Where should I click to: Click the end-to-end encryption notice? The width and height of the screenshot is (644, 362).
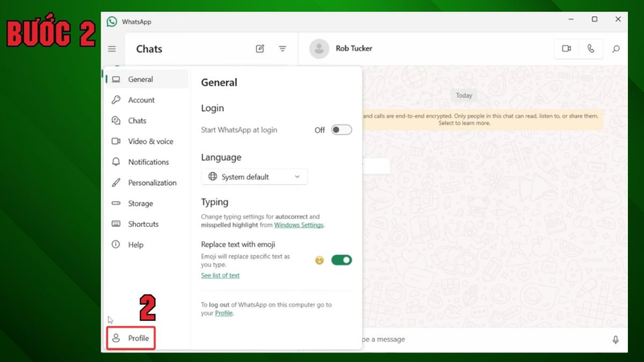[x=482, y=119]
